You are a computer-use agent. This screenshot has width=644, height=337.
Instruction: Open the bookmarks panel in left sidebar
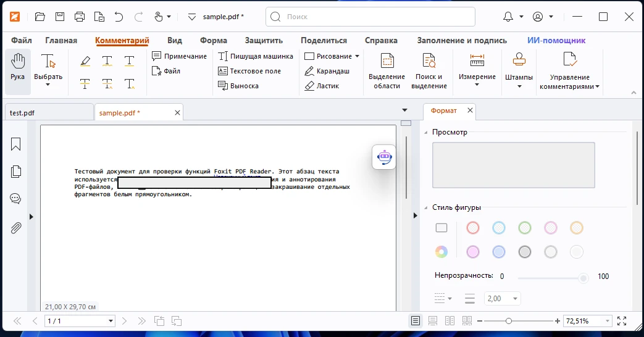(15, 144)
